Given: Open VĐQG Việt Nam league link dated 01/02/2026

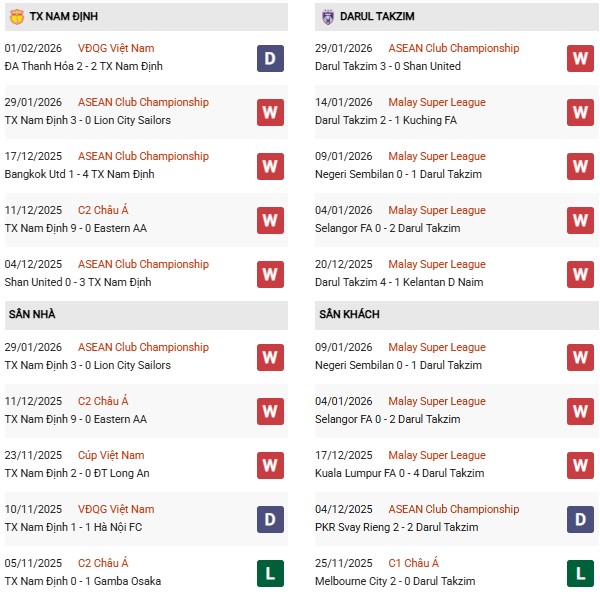Looking at the screenshot, I should (116, 48).
